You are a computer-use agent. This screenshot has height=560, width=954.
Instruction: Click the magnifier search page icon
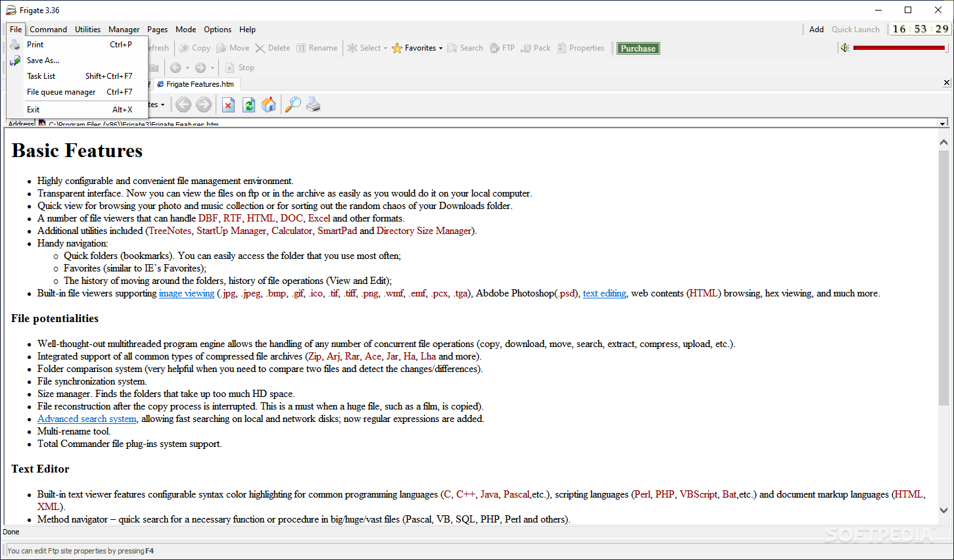pos(293,105)
